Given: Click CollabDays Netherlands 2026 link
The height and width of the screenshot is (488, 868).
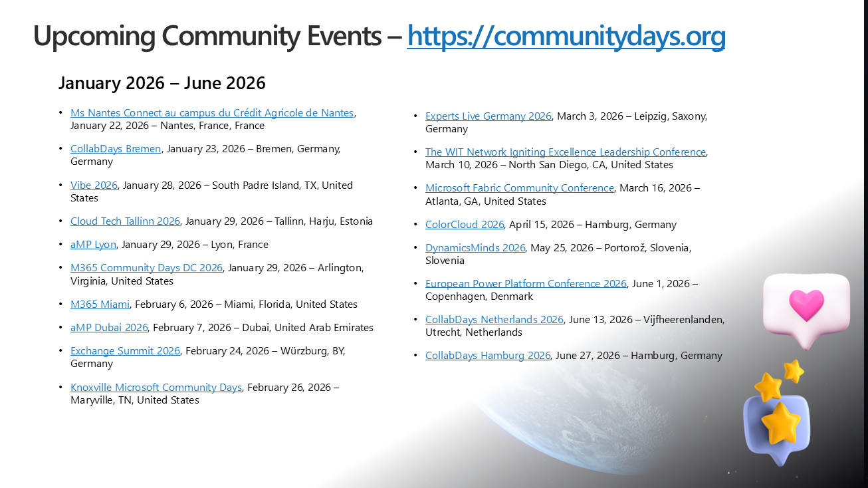Looking at the screenshot, I should 494,320.
